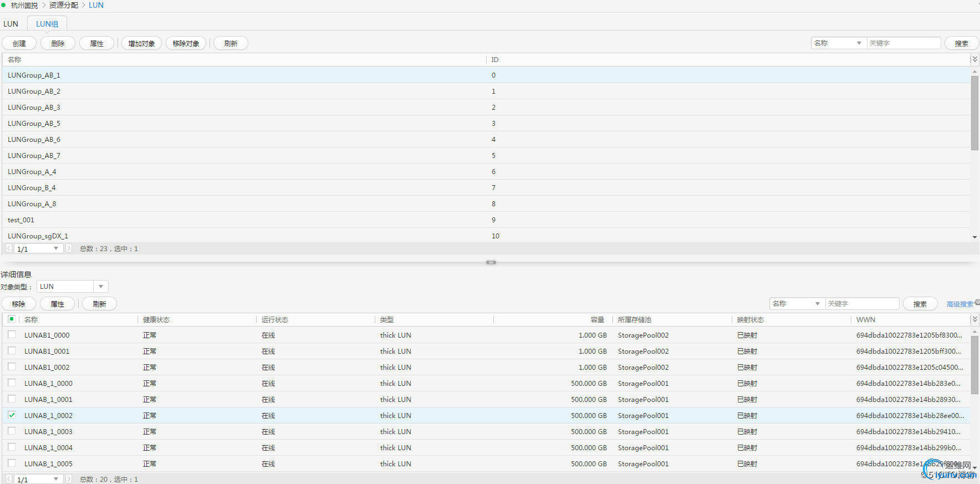Click the top 搜索 button
Viewport: 980px width, 484px height.
(x=961, y=43)
